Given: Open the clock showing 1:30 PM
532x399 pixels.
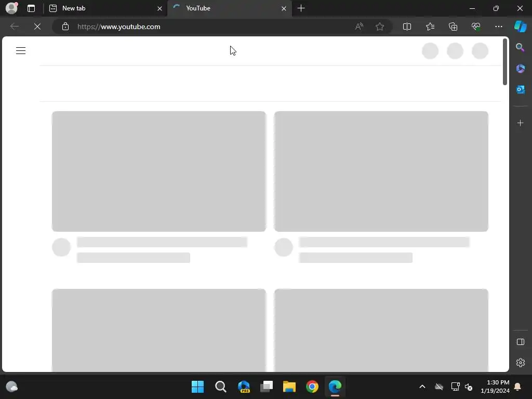Looking at the screenshot, I should pyautogui.click(x=495, y=387).
